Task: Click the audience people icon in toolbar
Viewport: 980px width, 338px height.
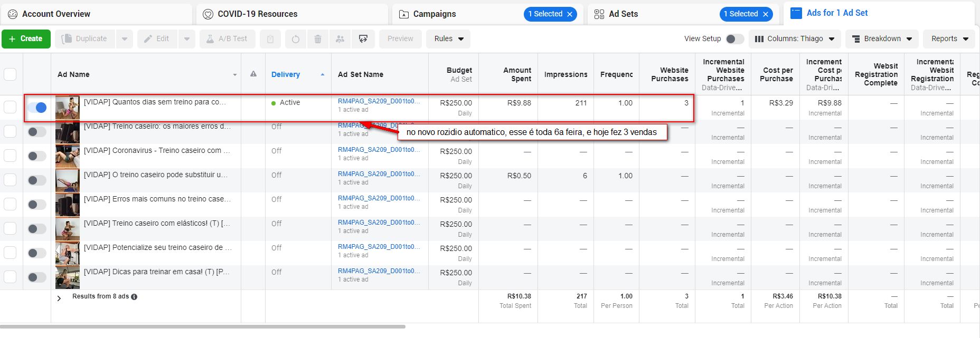Action: coord(340,39)
